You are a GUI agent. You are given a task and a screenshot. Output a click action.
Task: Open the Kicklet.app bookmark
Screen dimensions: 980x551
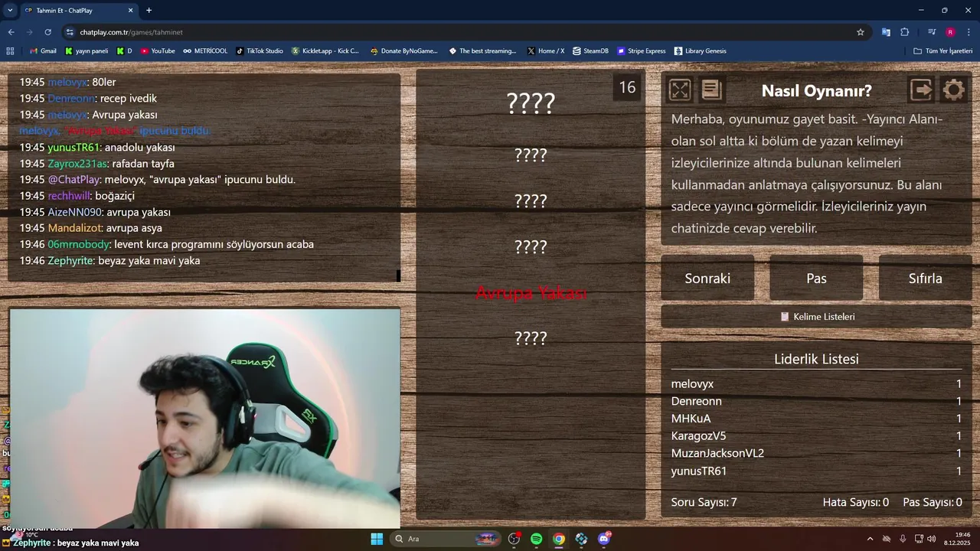pyautogui.click(x=325, y=51)
